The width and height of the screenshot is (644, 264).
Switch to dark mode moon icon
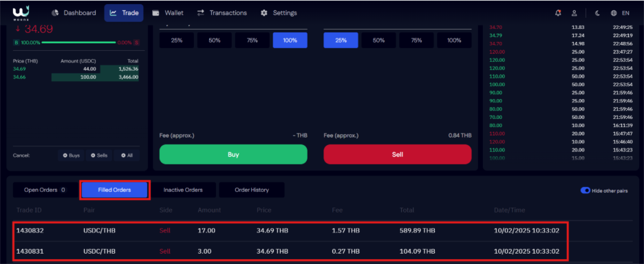click(598, 13)
